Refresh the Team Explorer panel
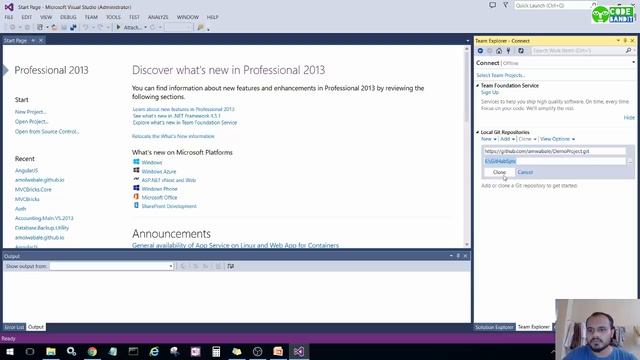Image resolution: width=640 pixels, height=360 pixels. (x=521, y=51)
